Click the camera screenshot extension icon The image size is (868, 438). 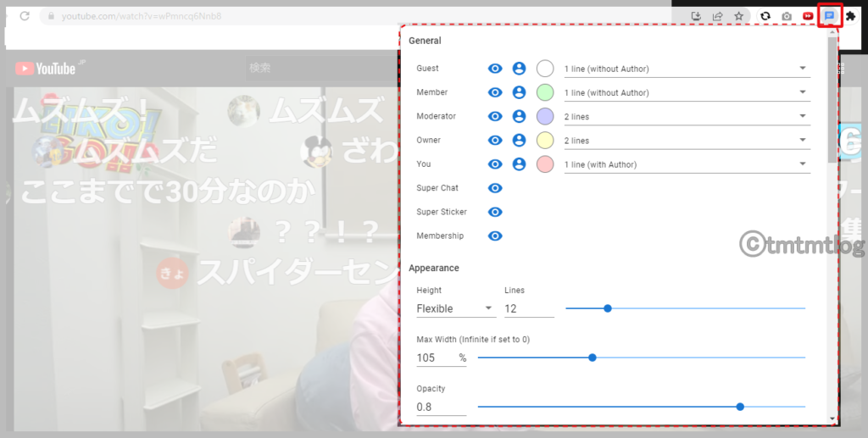(x=787, y=16)
